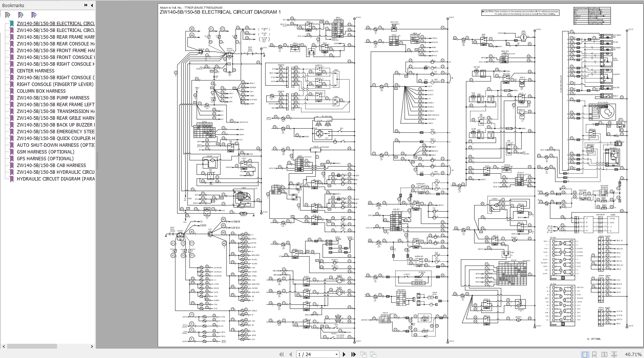This screenshot has width=644, height=358.
Task: Click the teal bookmark icon of selected entry
Action: coord(12,24)
